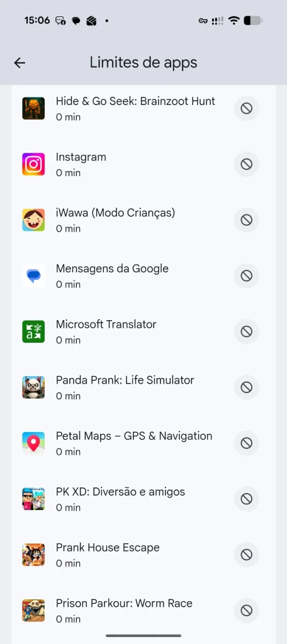The image size is (287, 644).
Task: Go back using the arrow icon
Action: [x=20, y=62]
